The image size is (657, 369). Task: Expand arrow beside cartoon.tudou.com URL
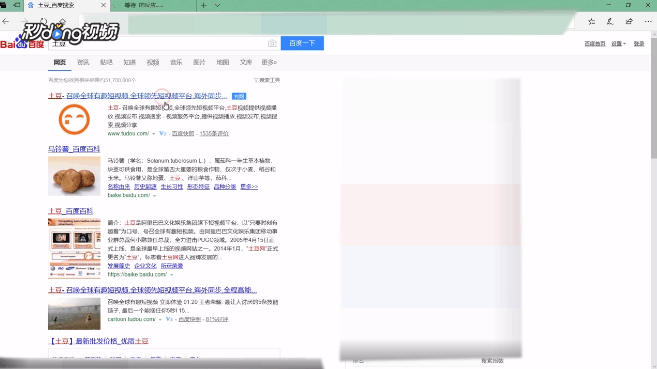click(x=160, y=320)
